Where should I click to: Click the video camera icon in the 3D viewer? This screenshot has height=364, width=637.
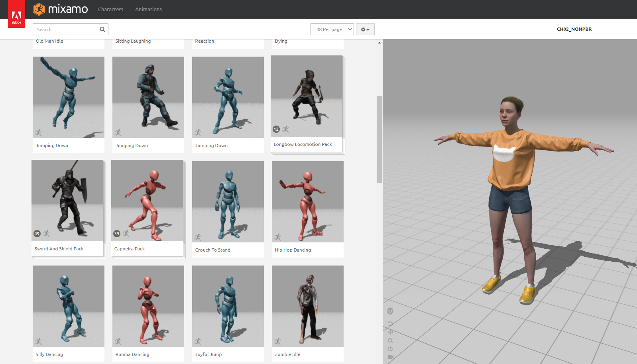[390, 357]
